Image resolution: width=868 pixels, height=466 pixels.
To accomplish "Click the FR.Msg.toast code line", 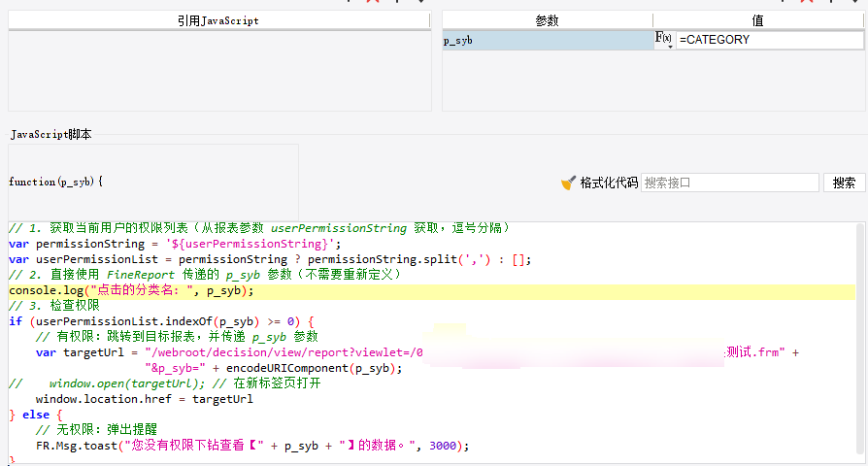I will (x=252, y=446).
